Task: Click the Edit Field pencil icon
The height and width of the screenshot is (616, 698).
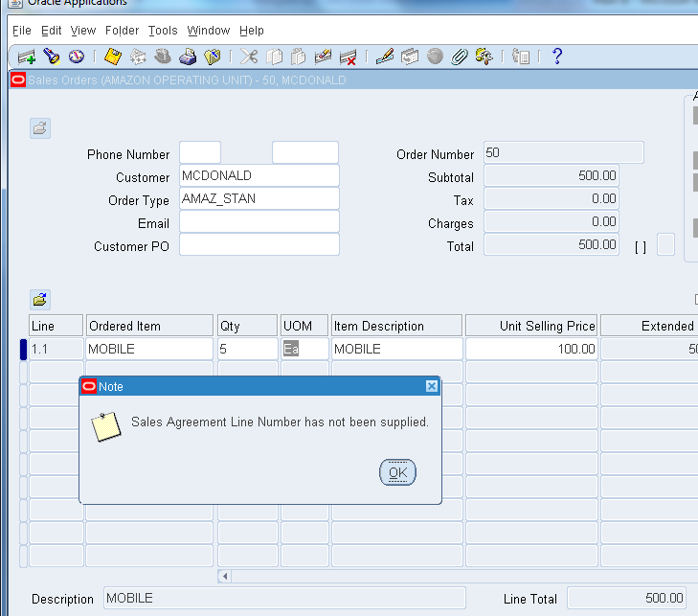Action: click(x=385, y=57)
